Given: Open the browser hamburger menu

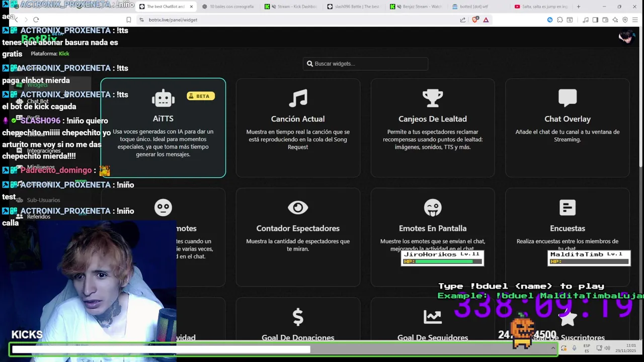Looking at the screenshot, I should tap(635, 20).
